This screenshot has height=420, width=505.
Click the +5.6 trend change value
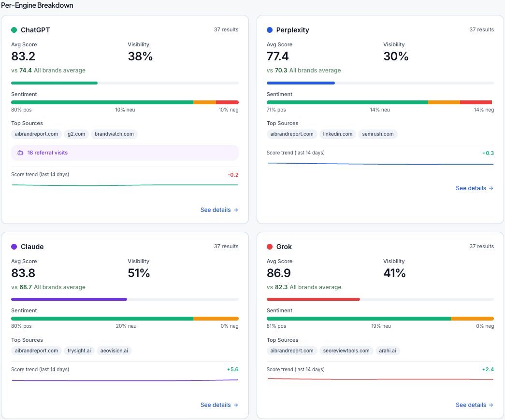click(233, 369)
